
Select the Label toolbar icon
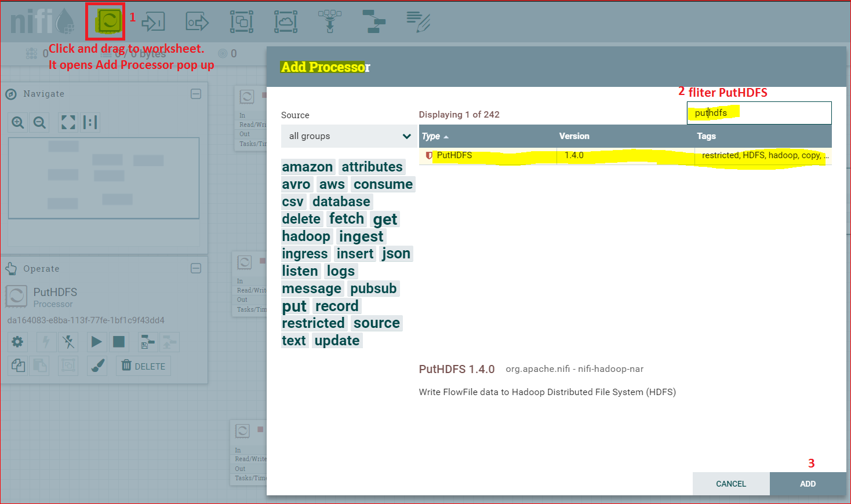418,22
